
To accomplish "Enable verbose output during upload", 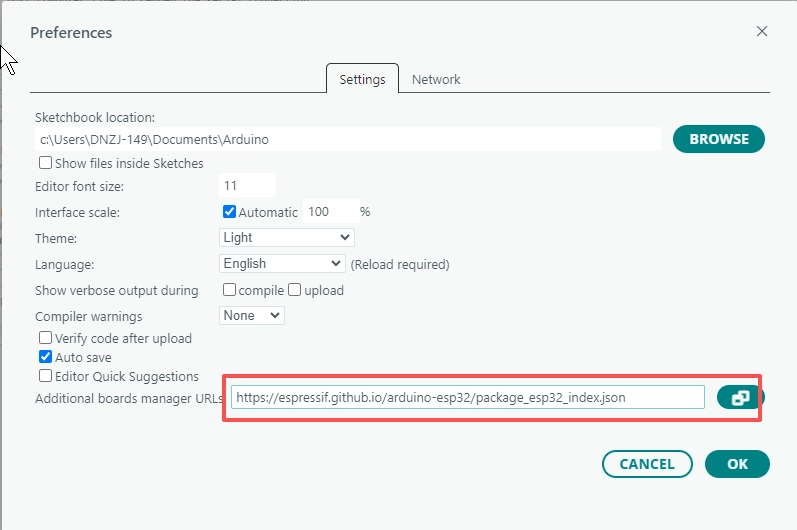I will pos(294,290).
